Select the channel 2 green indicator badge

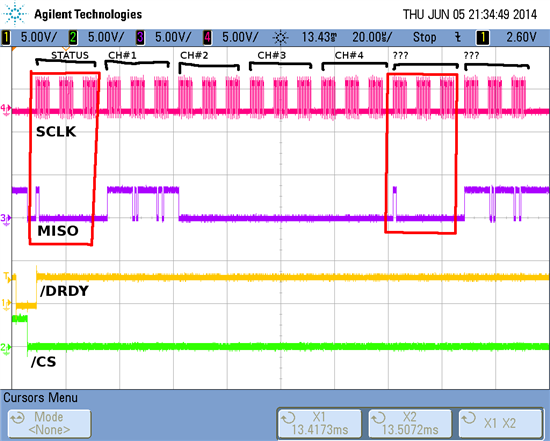coord(73,38)
